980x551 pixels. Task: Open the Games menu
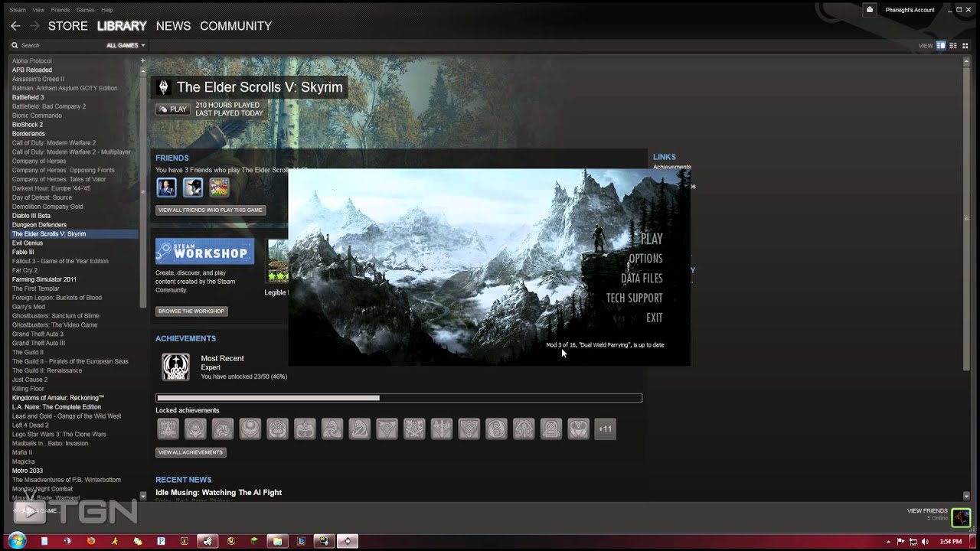86,10
